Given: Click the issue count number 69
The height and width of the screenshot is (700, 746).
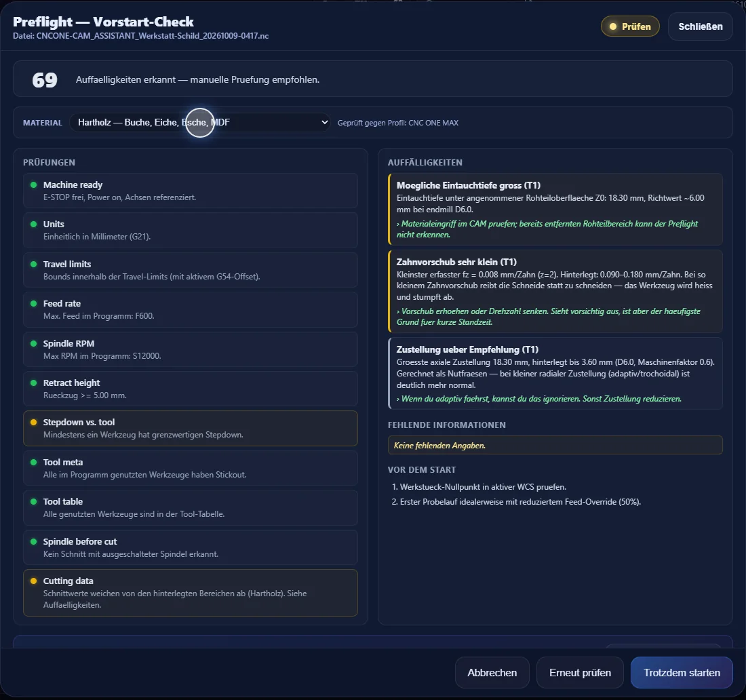Looking at the screenshot, I should coord(45,80).
